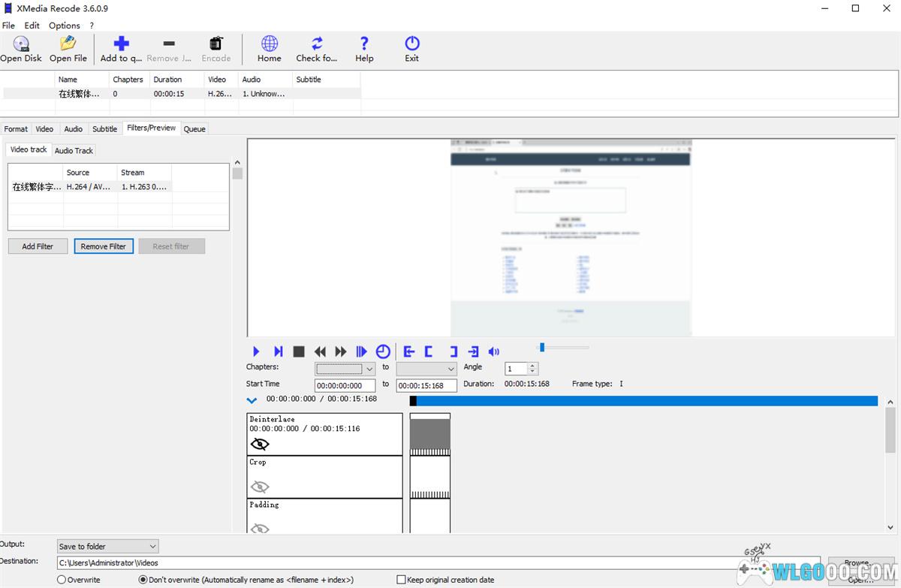Click the speaker volume icon
901x588 pixels.
[494, 351]
